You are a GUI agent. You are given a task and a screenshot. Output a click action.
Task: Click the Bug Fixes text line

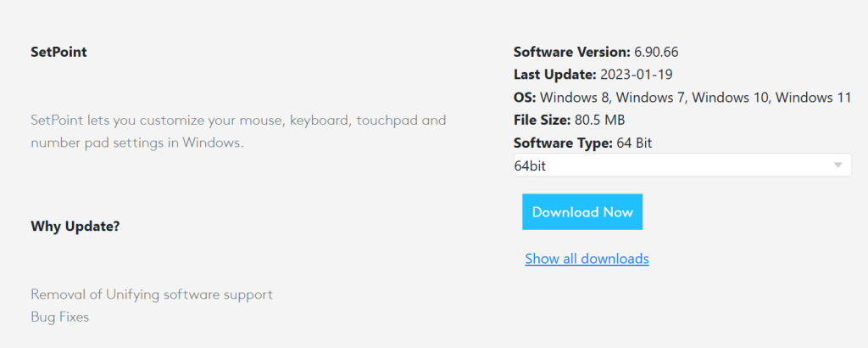[x=59, y=317]
